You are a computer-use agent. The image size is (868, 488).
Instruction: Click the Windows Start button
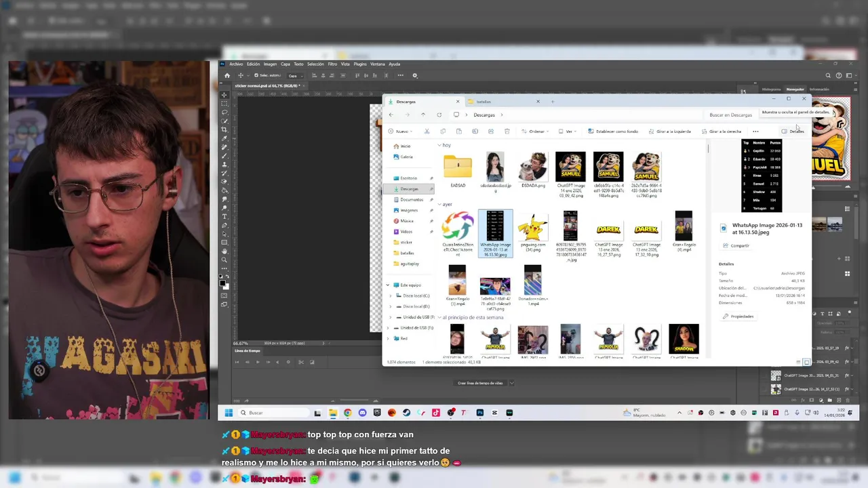(x=229, y=413)
